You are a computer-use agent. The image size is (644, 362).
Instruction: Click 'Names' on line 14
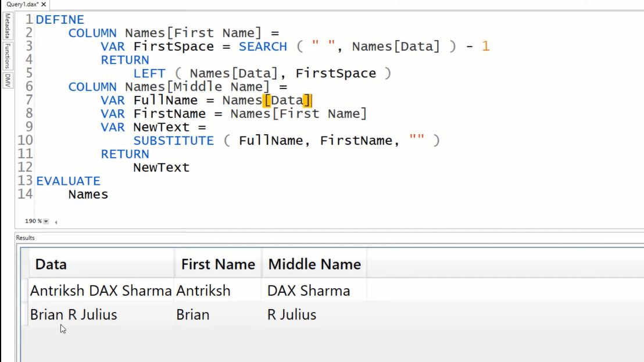click(x=88, y=195)
